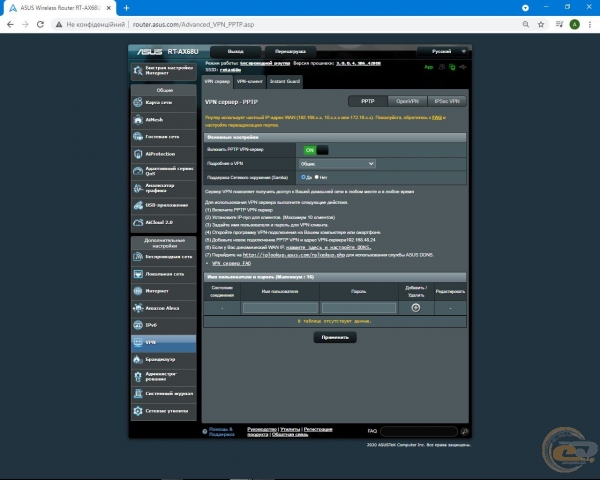Open the Подробнее о VPN dropdown (Общие)
Image resolution: width=600 pixels, height=480 pixels.
pyautogui.click(x=337, y=164)
